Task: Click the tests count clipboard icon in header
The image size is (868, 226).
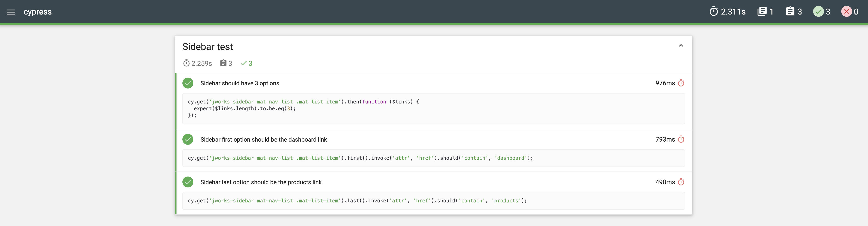Action: click(x=790, y=12)
